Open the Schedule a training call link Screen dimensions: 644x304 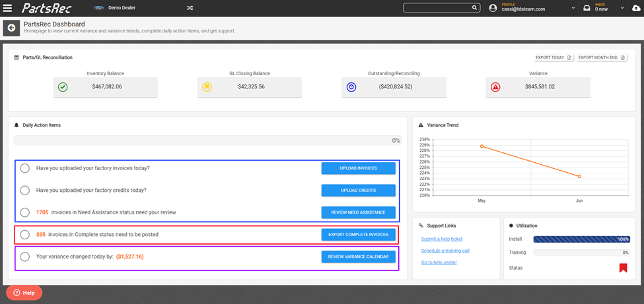coord(445,251)
